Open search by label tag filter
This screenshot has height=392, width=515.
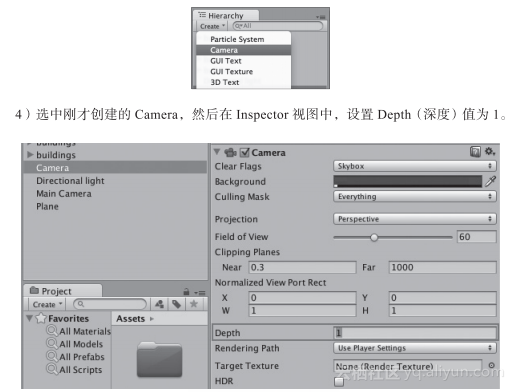click(x=176, y=304)
